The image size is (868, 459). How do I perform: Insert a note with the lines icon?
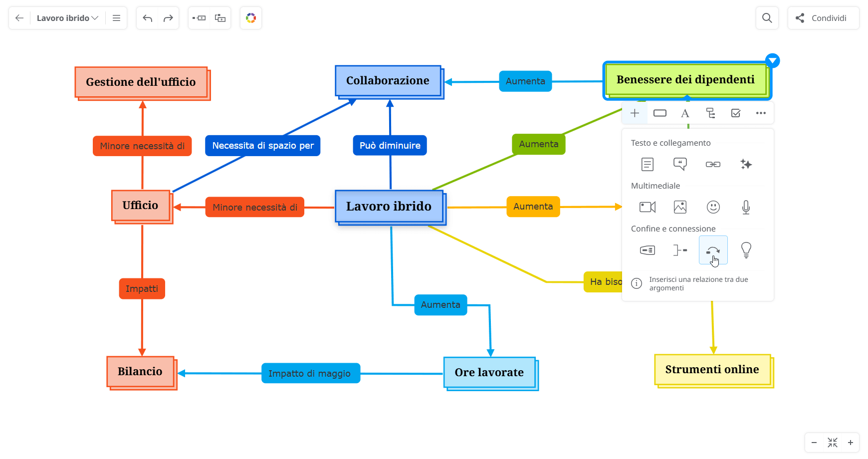coord(648,164)
